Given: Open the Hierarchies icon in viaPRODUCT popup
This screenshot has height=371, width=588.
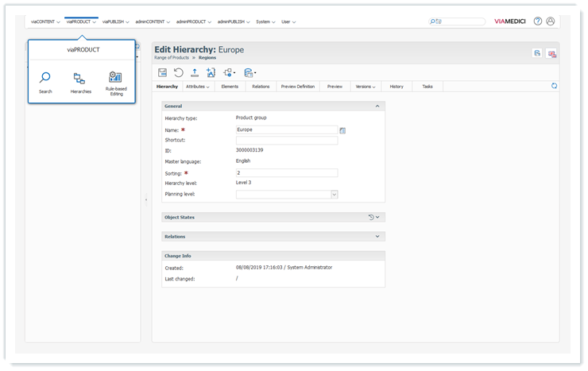Looking at the screenshot, I should (x=80, y=81).
